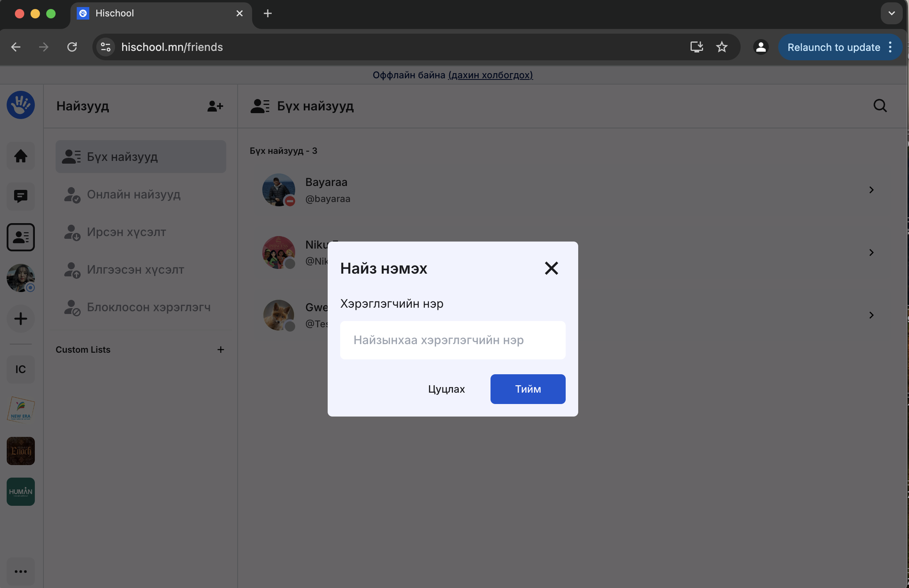The image size is (909, 588).
Task: Select Ирсэн хүсэлт menu item
Action: (126, 232)
